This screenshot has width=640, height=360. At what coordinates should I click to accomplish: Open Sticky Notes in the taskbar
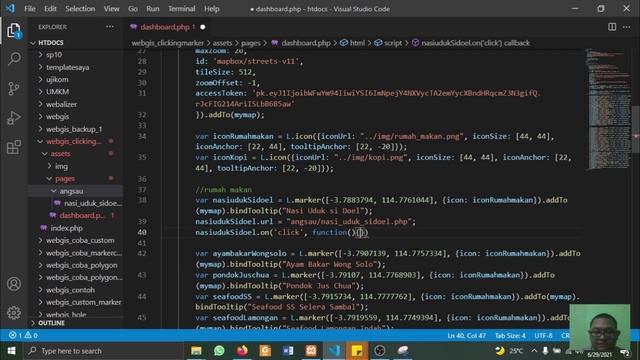357,351
